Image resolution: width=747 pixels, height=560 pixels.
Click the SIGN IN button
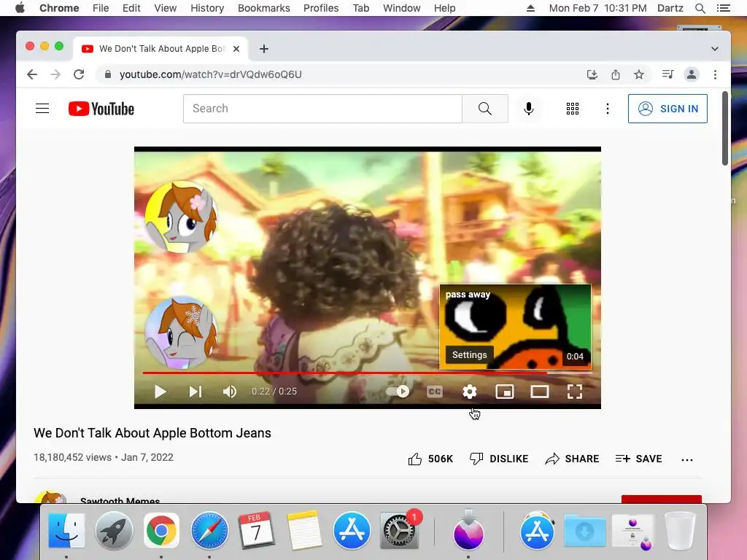667,109
